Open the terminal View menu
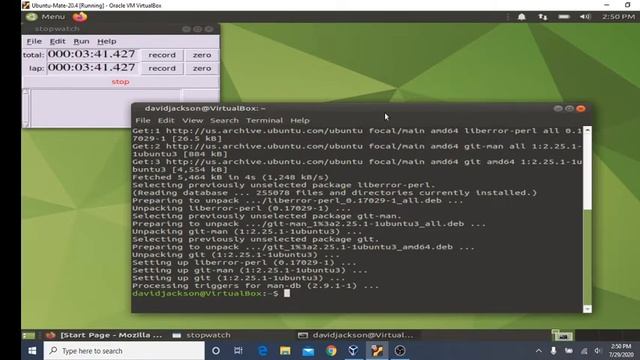640x360 pixels. tap(193, 120)
